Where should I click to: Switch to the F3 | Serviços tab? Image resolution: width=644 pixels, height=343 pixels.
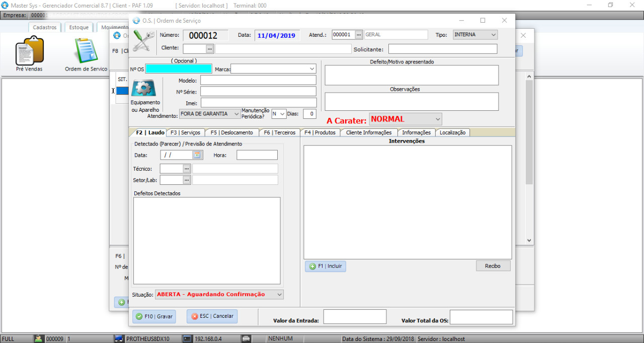[x=185, y=132]
